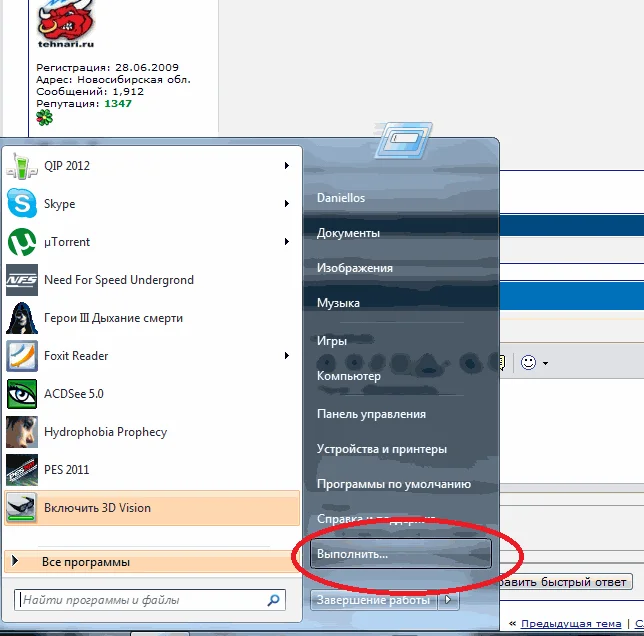Open shutdown options arrow next to Завершение работы
This screenshot has width=644, height=636.
(448, 600)
